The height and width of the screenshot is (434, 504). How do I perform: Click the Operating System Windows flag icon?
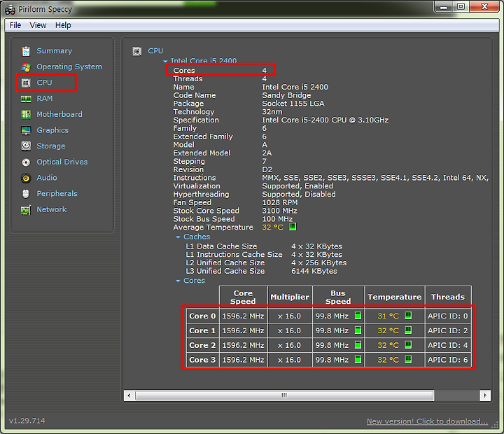tap(26, 67)
